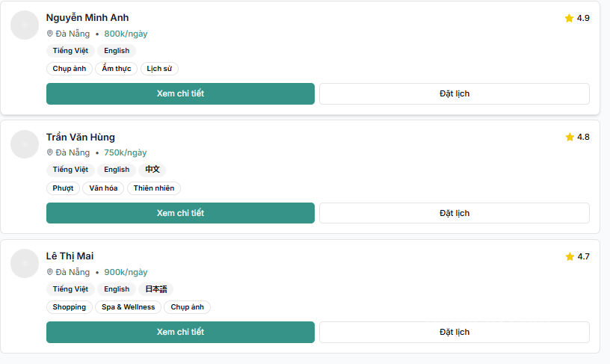610x364 pixels.
Task: Select the Lịch sử tag
Action: coord(159,69)
